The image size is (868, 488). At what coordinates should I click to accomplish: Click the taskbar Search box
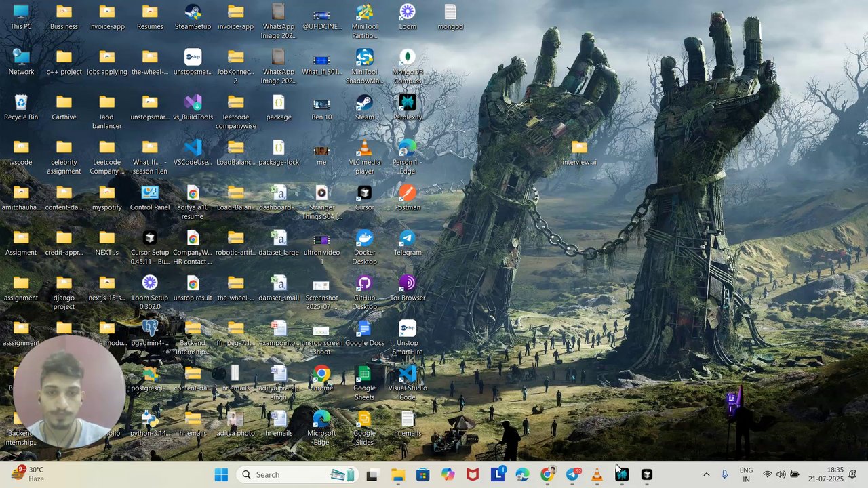298,474
